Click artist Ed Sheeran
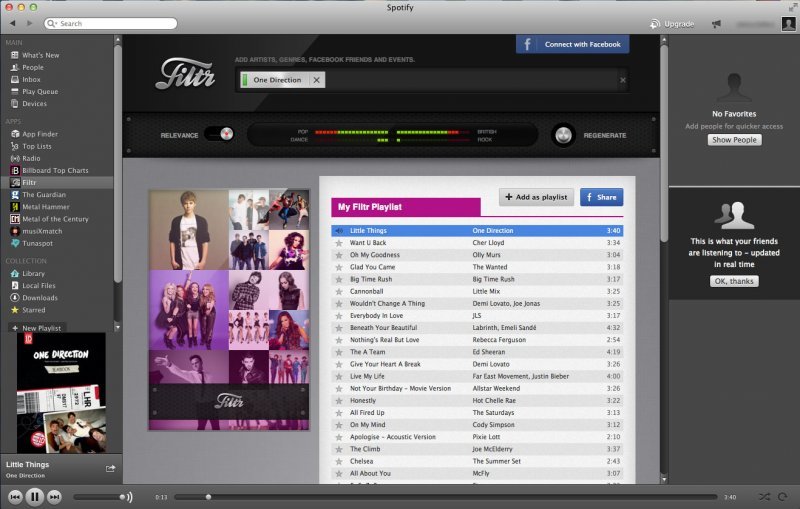800x509 pixels. tap(488, 352)
